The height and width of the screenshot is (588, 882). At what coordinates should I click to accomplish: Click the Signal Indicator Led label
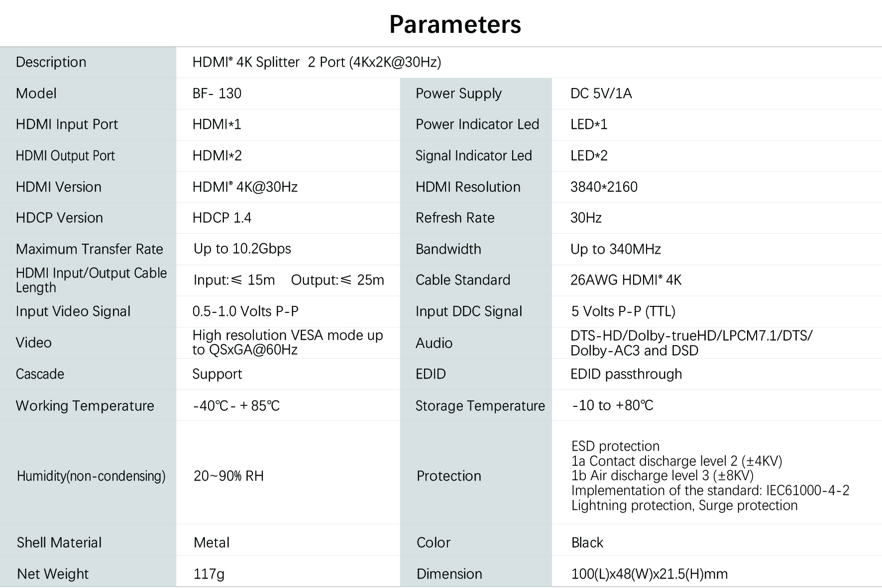(x=473, y=156)
